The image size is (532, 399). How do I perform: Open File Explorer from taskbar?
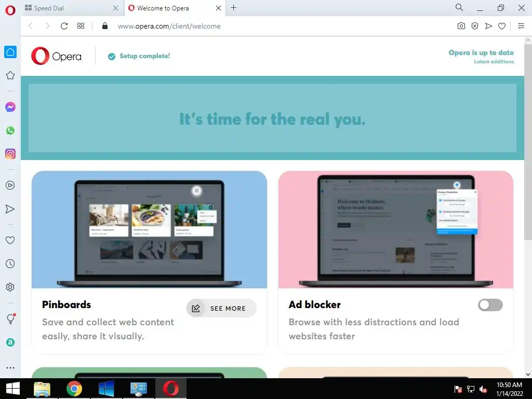[x=42, y=389]
